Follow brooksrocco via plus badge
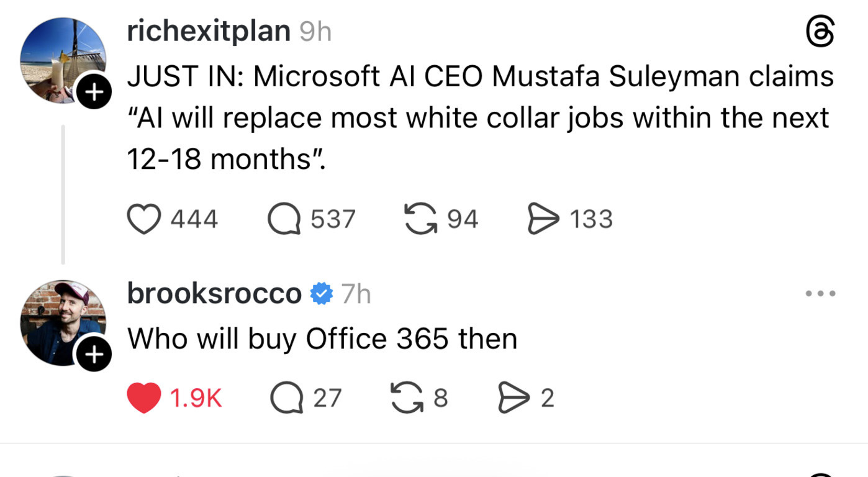Image resolution: width=868 pixels, height=477 pixels. (x=94, y=355)
